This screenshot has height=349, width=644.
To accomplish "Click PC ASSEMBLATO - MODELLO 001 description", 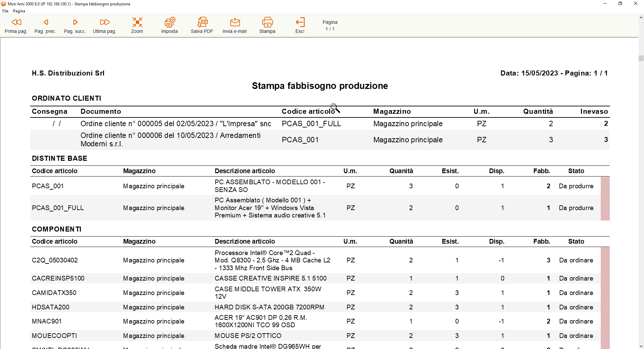I will coord(270,186).
